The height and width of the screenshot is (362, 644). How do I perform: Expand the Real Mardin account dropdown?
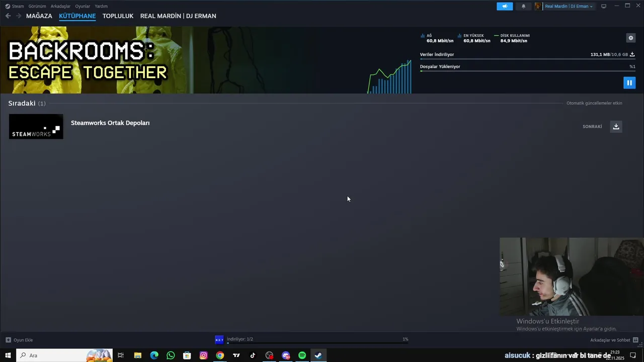[x=569, y=6]
